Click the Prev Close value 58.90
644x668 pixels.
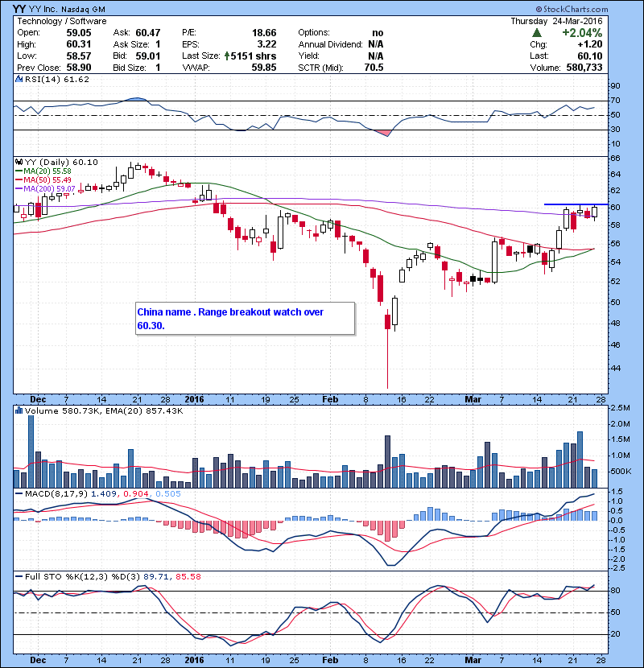pyautogui.click(x=79, y=68)
